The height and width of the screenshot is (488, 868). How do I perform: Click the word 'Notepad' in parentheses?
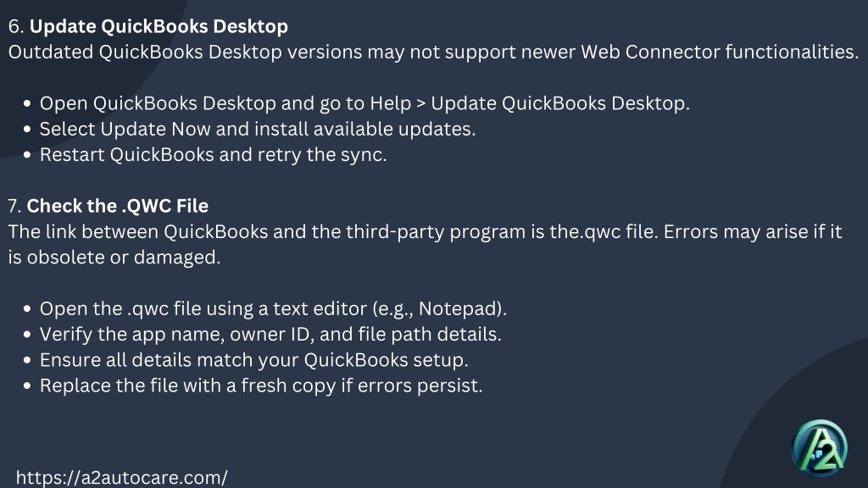point(459,308)
